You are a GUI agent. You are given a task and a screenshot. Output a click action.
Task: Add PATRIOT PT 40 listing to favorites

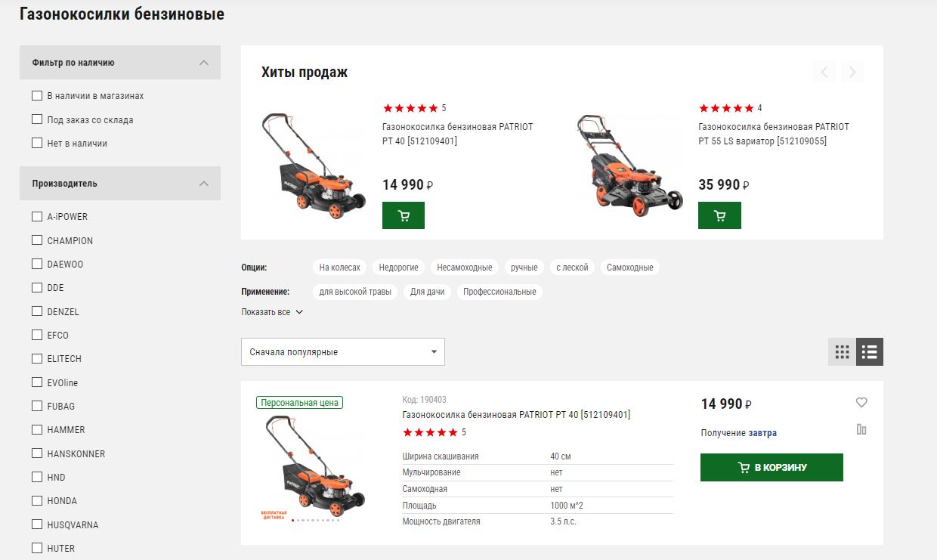(x=861, y=403)
